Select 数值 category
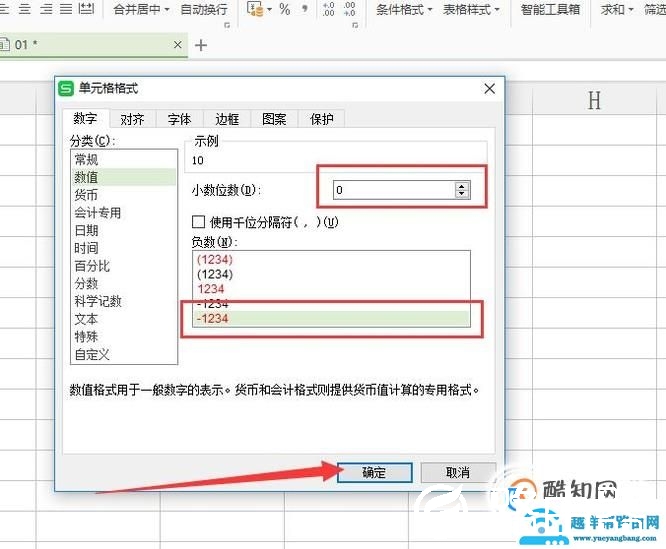Screen dimensions: 666x549 (124, 177)
